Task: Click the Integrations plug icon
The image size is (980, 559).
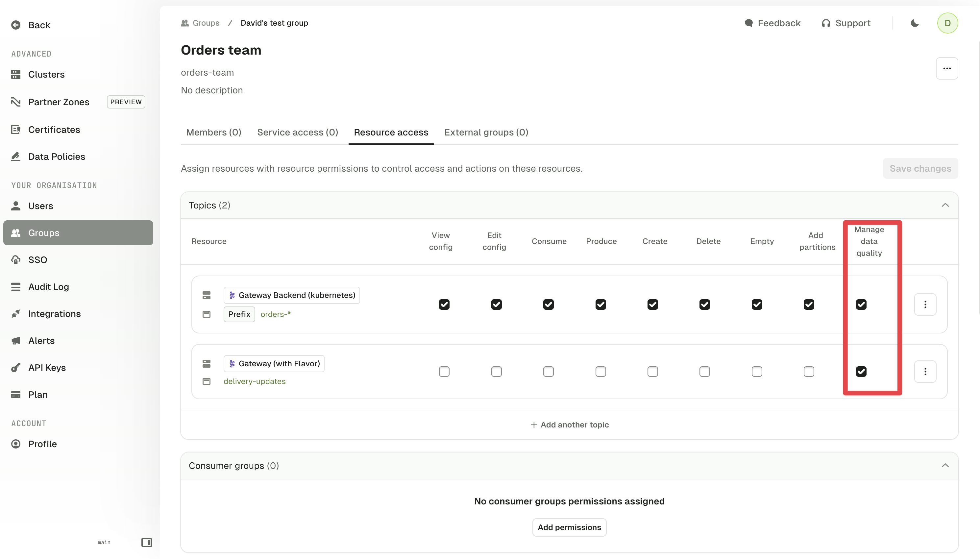Action: (x=16, y=314)
